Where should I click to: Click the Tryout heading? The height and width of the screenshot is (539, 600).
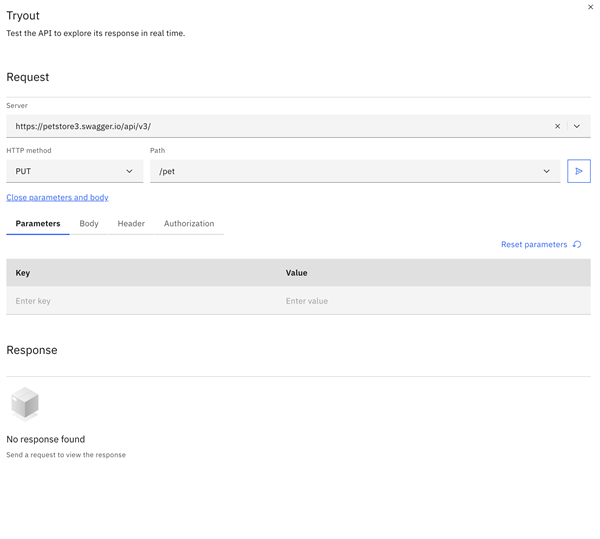pyautogui.click(x=23, y=16)
